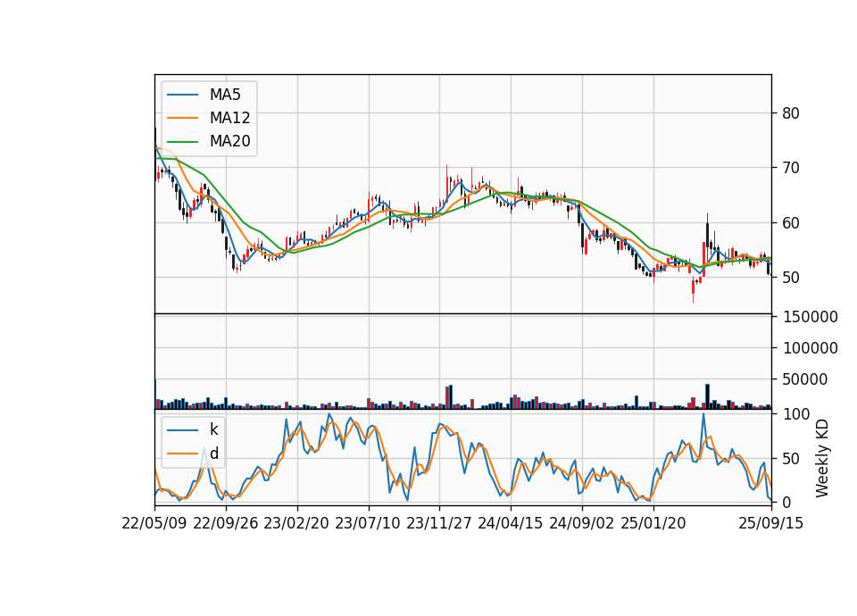Click the price axis value 60
This screenshot has height=616, width=857.
click(x=791, y=223)
